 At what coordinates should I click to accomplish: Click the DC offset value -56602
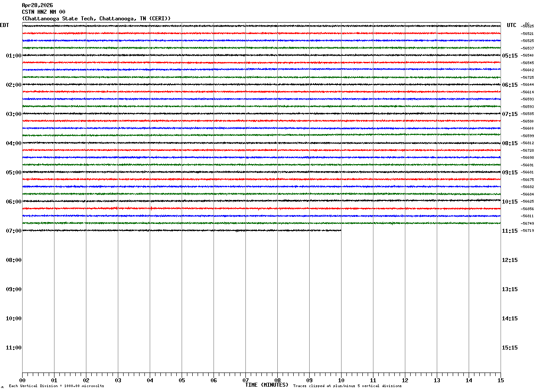click(528, 70)
